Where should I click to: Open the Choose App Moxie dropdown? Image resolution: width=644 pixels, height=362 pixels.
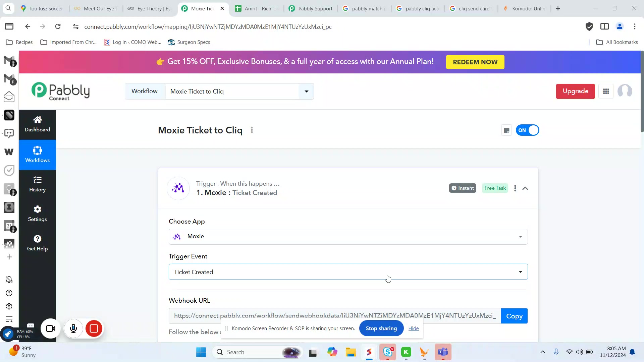click(x=348, y=237)
